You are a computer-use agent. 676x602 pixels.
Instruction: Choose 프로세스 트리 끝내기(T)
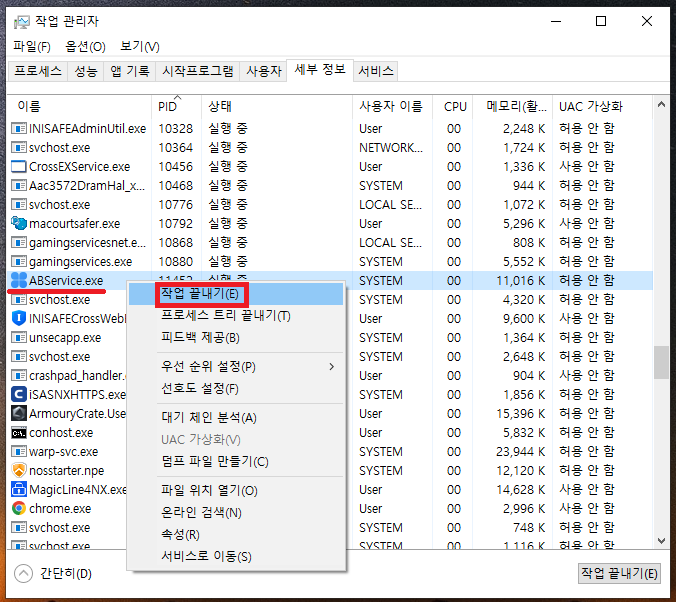[236, 316]
